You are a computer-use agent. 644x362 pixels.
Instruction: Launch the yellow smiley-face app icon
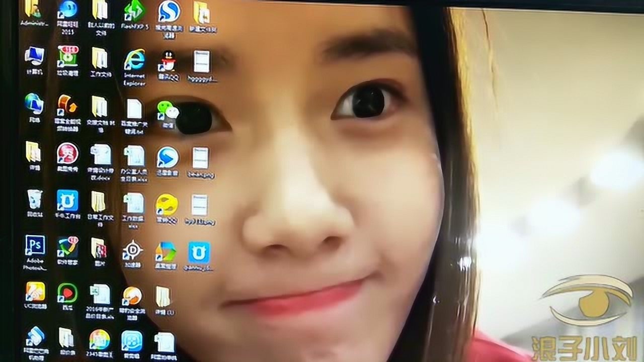pyautogui.click(x=167, y=205)
